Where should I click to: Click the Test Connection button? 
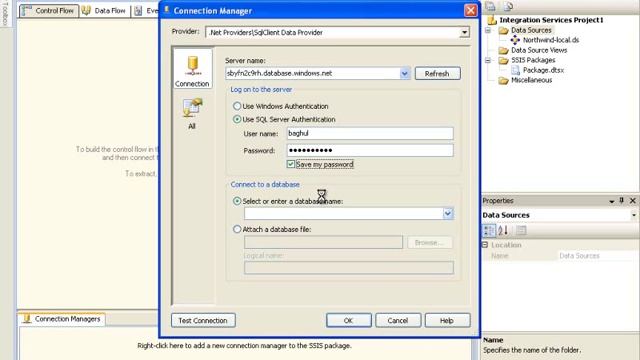203,320
